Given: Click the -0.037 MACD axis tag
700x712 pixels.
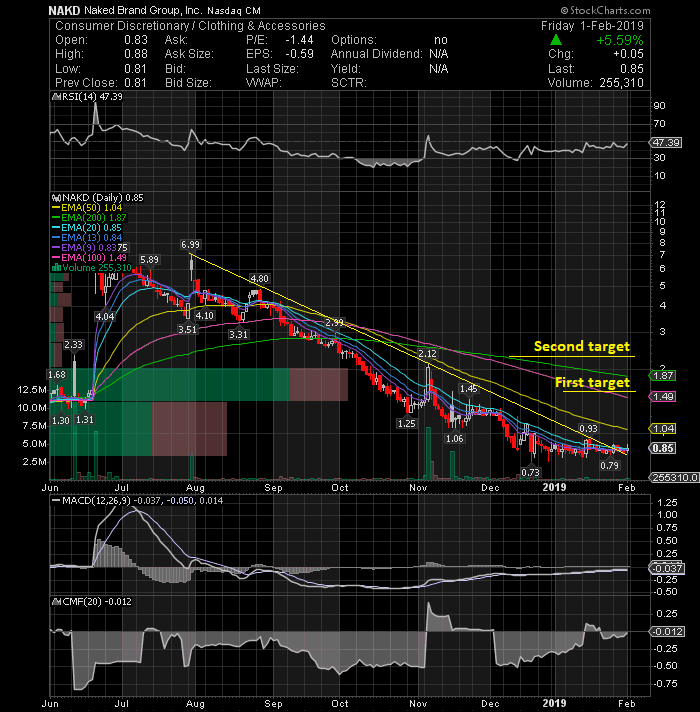Looking at the screenshot, I should pyautogui.click(x=667, y=569).
